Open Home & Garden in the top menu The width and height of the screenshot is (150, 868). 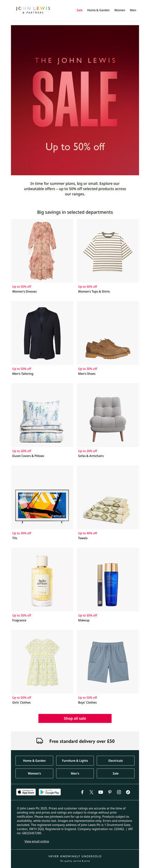pyautogui.click(x=98, y=10)
